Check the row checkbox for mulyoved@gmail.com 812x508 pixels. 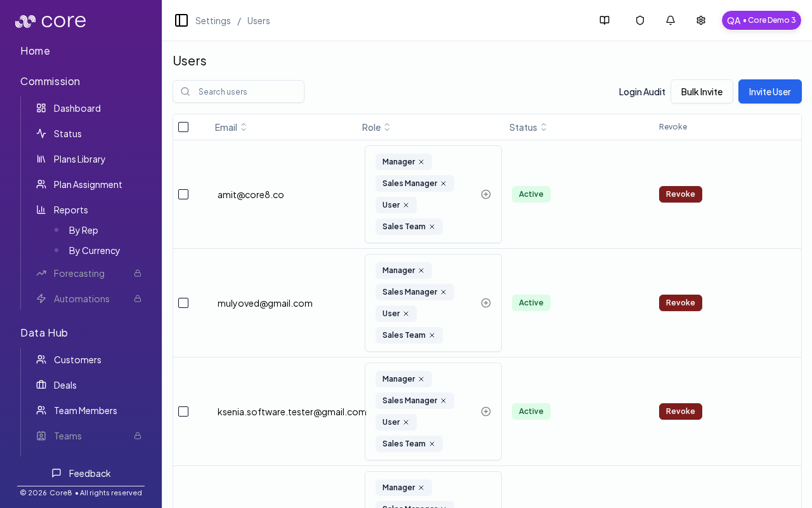pyautogui.click(x=183, y=303)
